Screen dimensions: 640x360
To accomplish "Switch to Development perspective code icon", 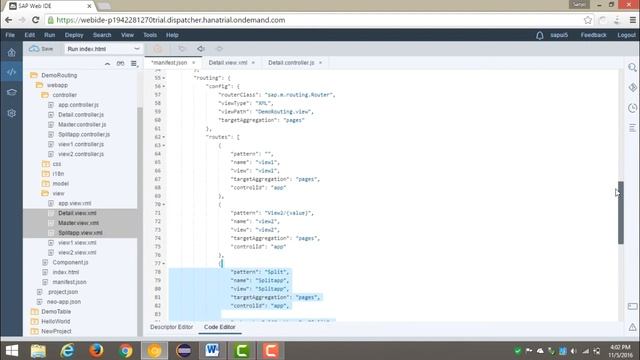I will point(11,72).
